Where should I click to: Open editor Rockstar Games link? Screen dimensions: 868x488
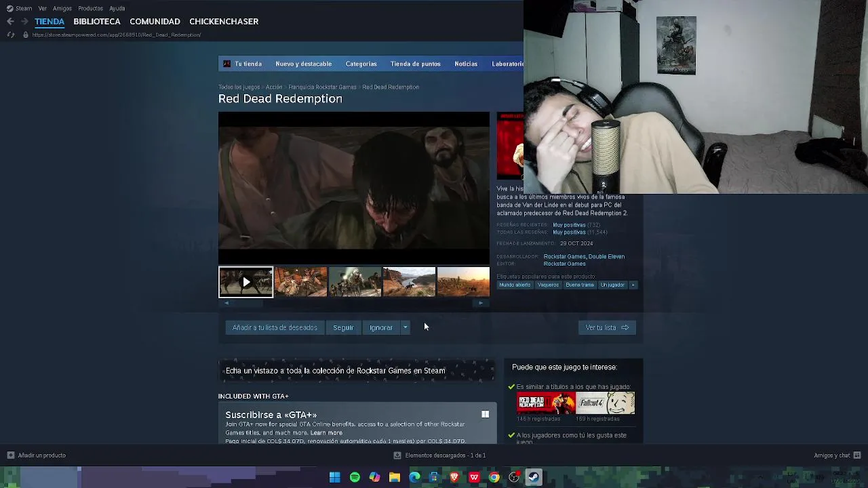coord(564,264)
